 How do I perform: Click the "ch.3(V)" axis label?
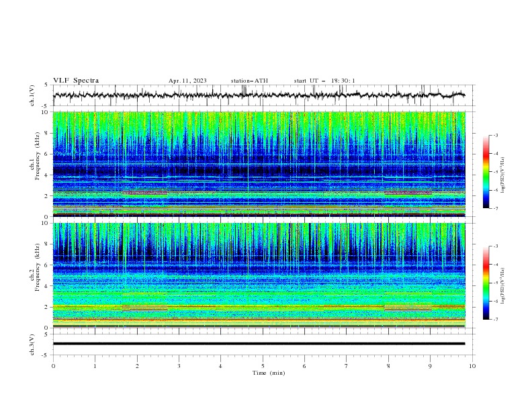click(32, 345)
